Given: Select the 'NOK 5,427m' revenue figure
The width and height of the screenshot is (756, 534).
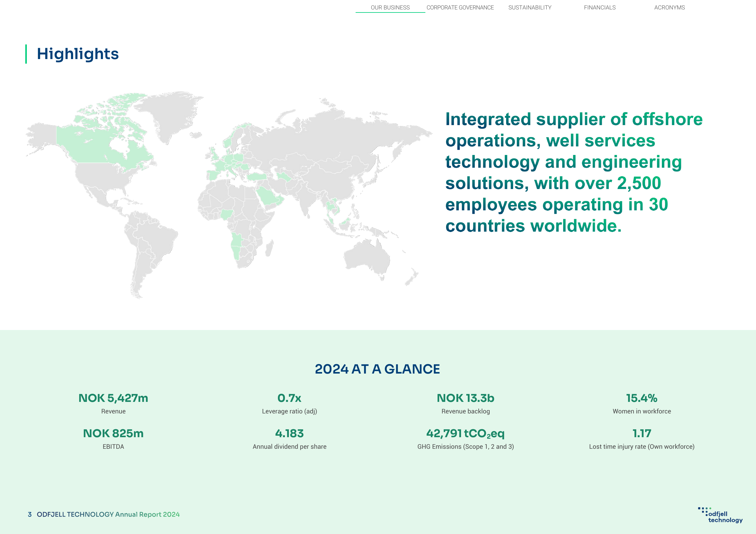Looking at the screenshot, I should click(x=113, y=398).
